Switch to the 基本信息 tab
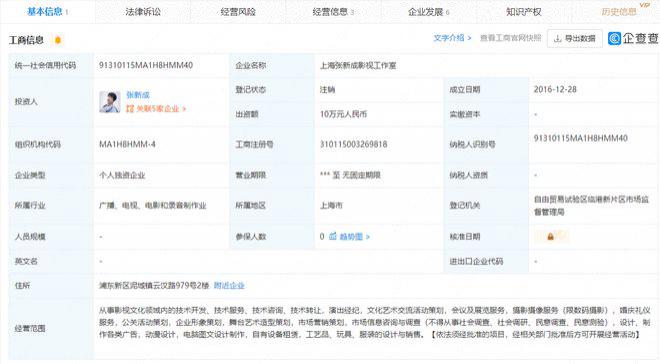The height and width of the screenshot is (364, 660). (47, 11)
